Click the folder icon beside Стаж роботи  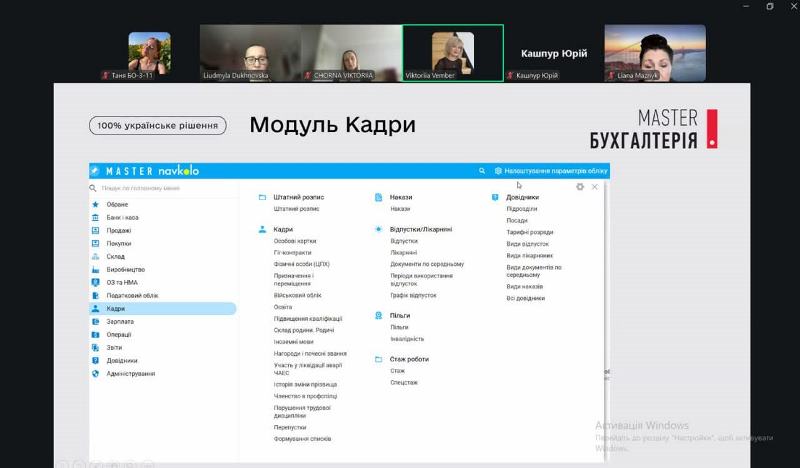coord(379,359)
